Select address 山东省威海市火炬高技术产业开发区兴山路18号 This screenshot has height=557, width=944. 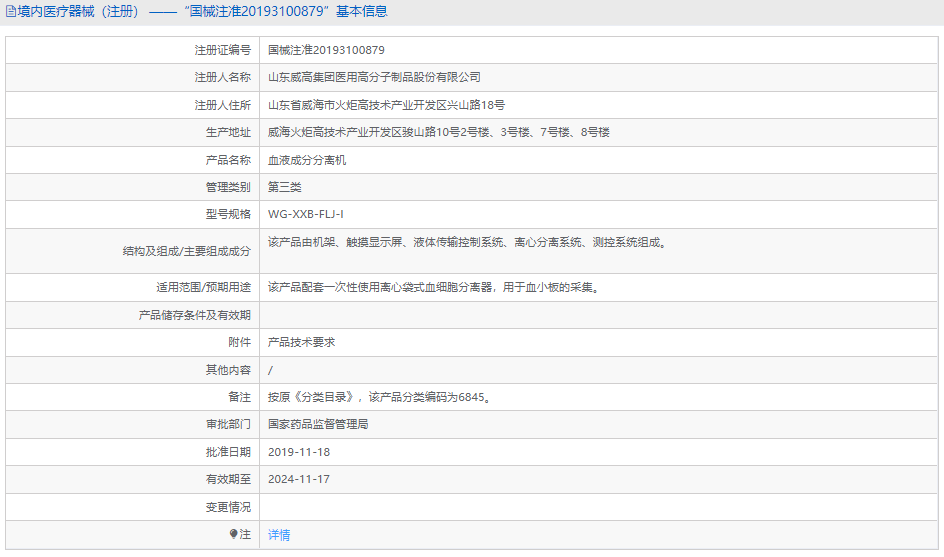tap(386, 105)
